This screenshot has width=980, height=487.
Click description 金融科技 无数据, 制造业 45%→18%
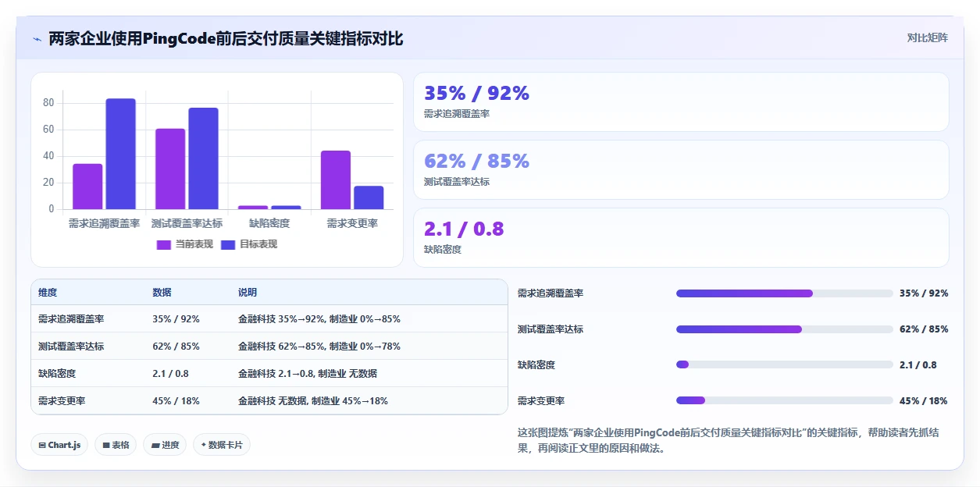[x=313, y=401]
